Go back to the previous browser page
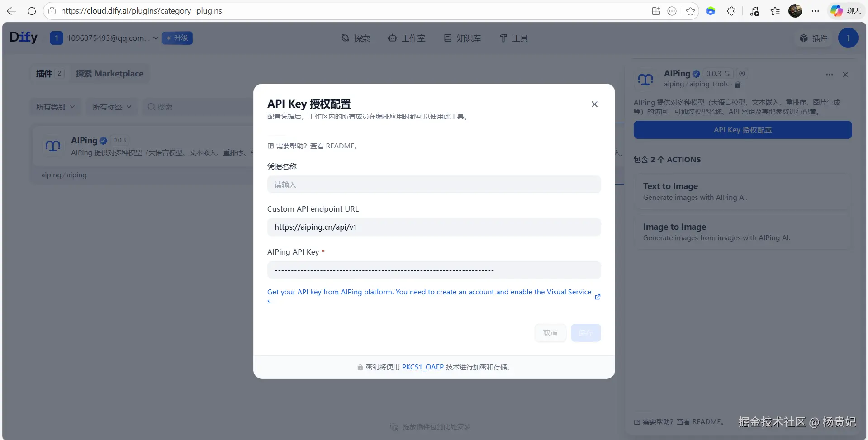868x440 pixels. coord(12,11)
